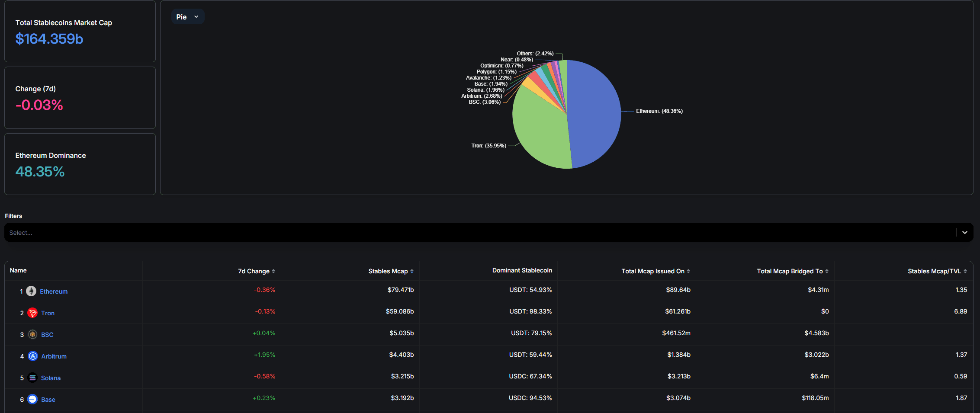Viewport: 980px width, 413px height.
Task: Click the BSC chain logo icon
Action: point(32,334)
